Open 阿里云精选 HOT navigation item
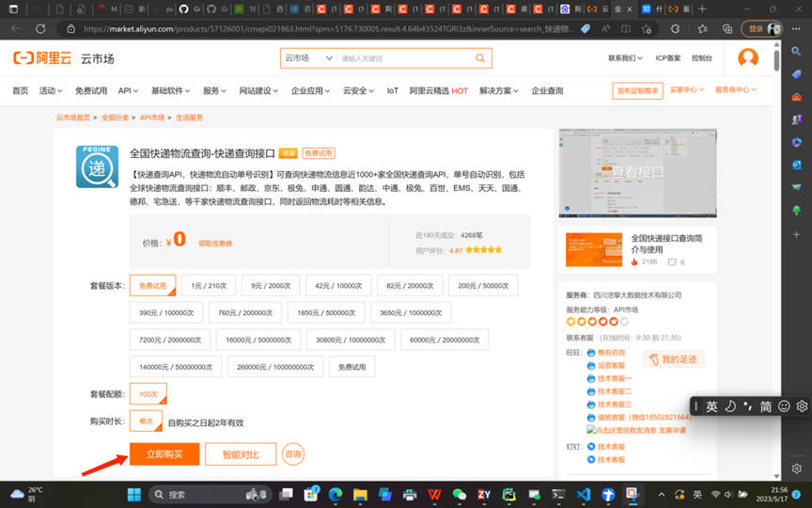 point(439,90)
